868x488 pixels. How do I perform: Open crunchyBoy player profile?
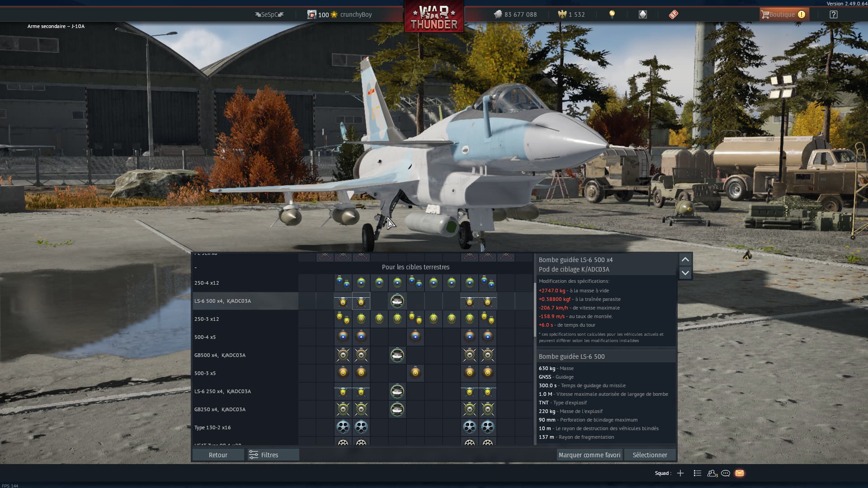pyautogui.click(x=355, y=14)
